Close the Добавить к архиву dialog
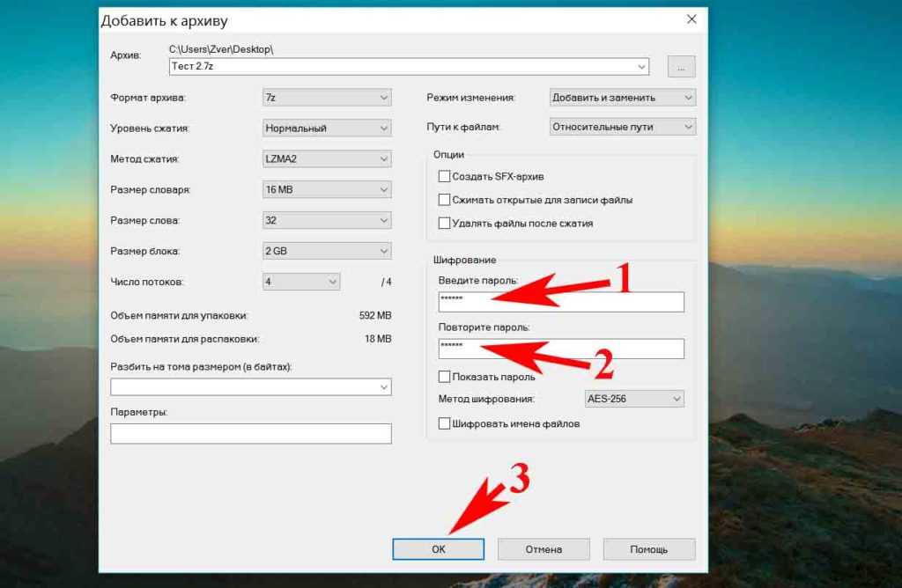Viewport: 902px width, 588px height. (691, 19)
